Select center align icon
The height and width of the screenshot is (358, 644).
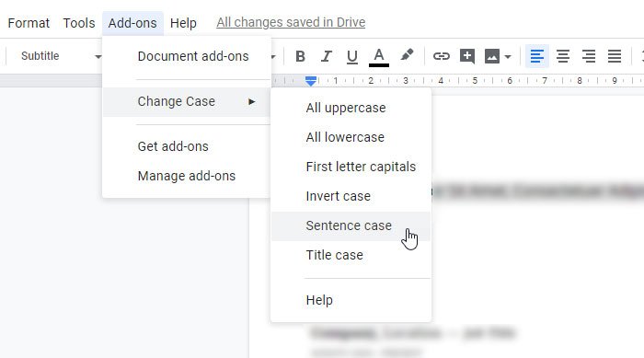click(563, 56)
